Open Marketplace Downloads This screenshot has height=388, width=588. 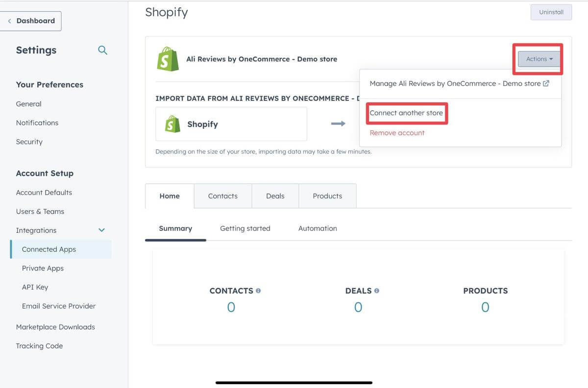(55, 327)
